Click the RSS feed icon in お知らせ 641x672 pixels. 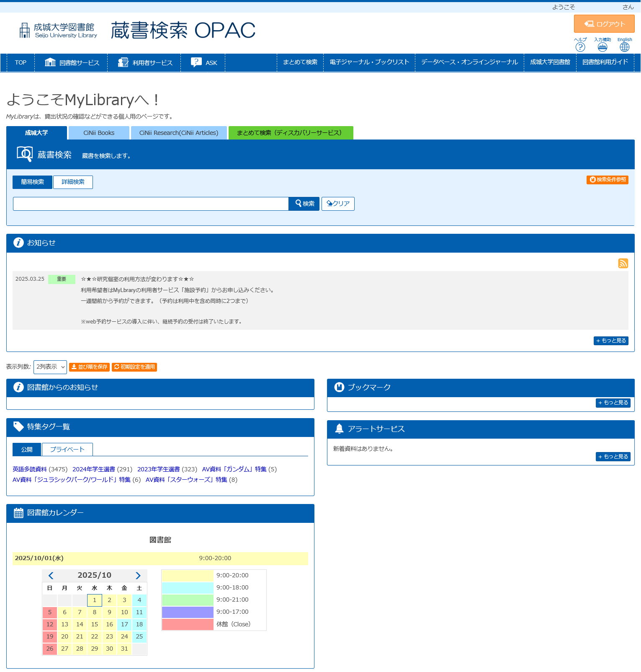[623, 263]
